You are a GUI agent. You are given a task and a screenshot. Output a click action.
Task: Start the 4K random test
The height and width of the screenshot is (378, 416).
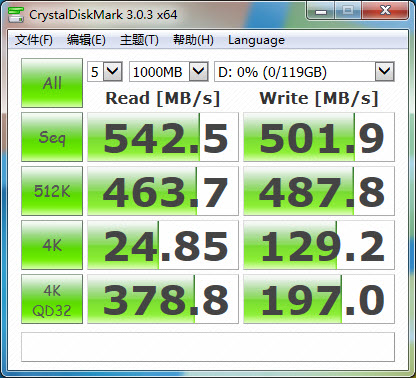pos(52,245)
